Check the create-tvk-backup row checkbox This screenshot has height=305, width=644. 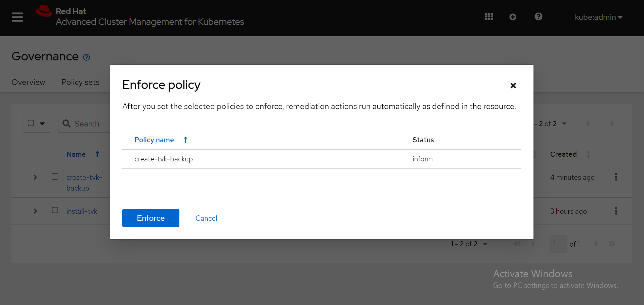[x=55, y=176]
